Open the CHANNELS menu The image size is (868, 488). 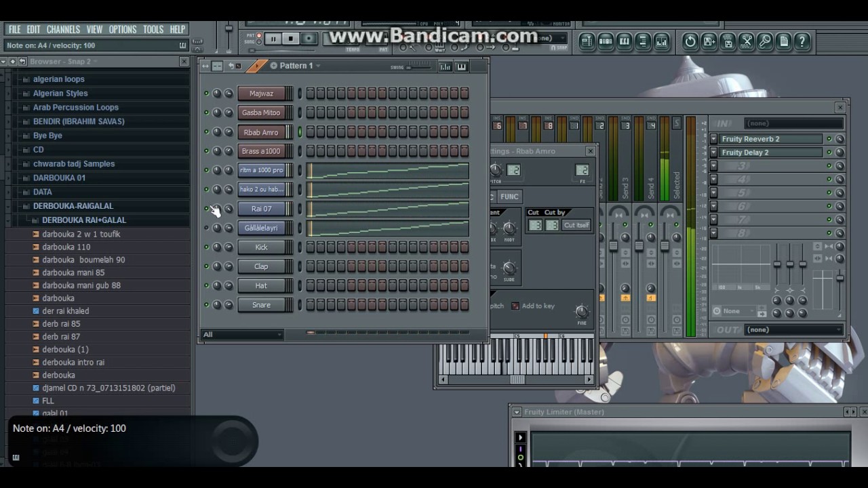(63, 30)
